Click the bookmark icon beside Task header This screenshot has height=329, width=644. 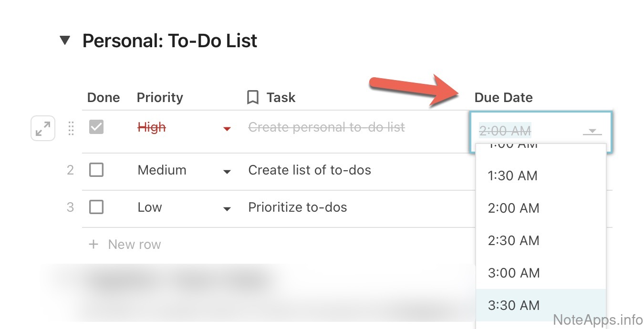(x=253, y=98)
